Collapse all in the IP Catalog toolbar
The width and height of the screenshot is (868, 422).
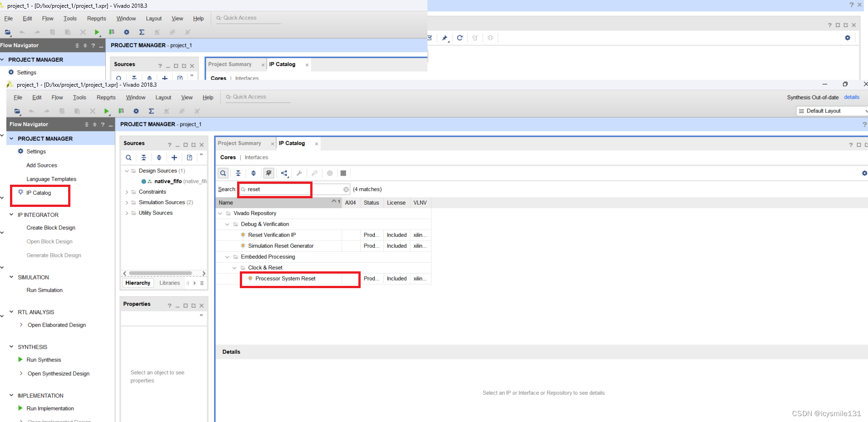(x=238, y=173)
